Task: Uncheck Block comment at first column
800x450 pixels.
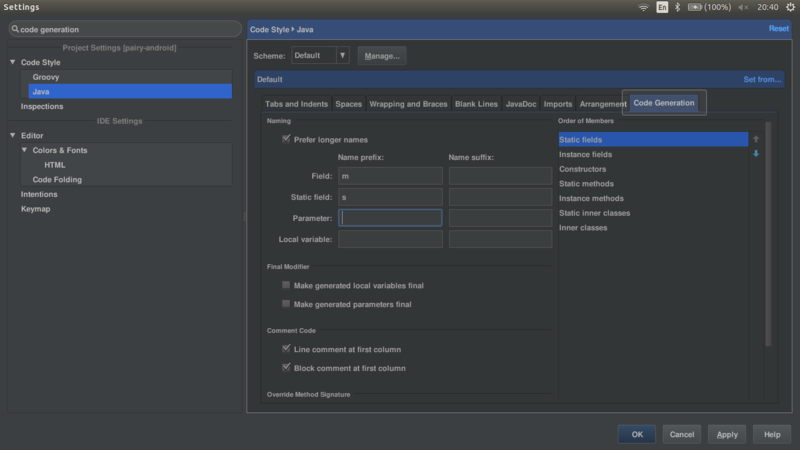Action: point(286,367)
